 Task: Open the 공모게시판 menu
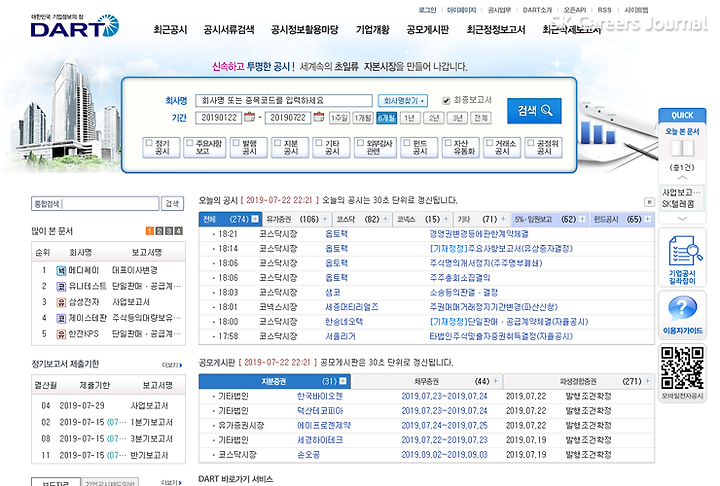428,30
